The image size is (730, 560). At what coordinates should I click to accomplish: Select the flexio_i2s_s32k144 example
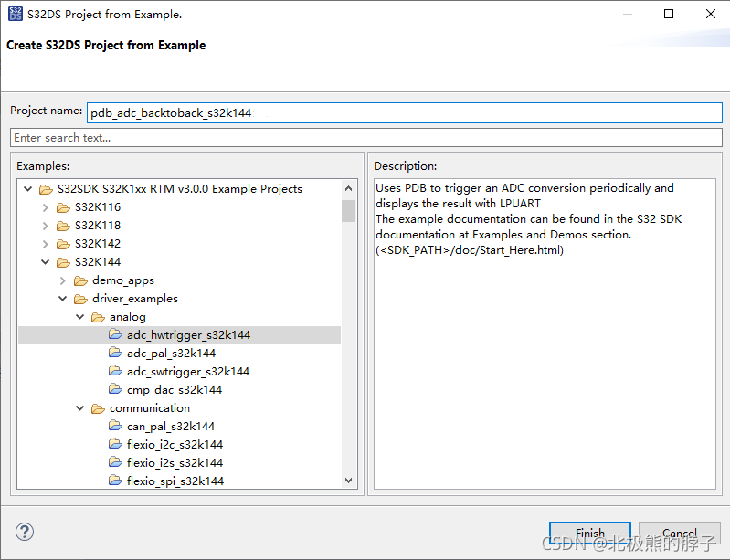[175, 463]
